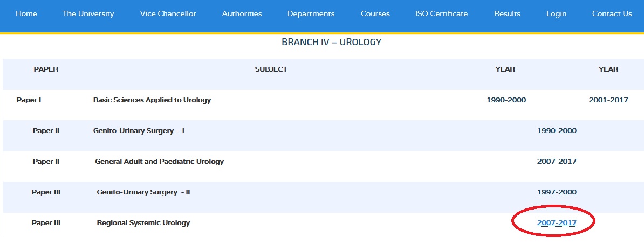Viewport: 644px width, 244px height.
Task: Open the Home menu item
Action: tap(26, 13)
